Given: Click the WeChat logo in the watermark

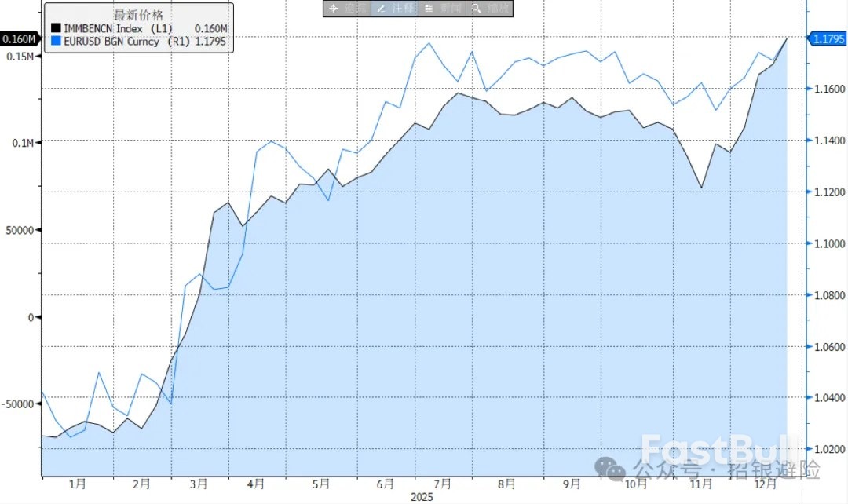Looking at the screenshot, I should (x=611, y=469).
